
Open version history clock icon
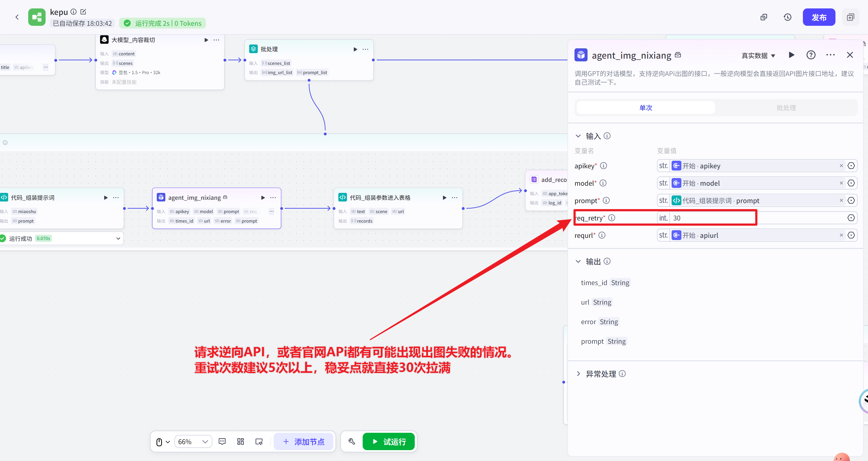[x=787, y=17]
